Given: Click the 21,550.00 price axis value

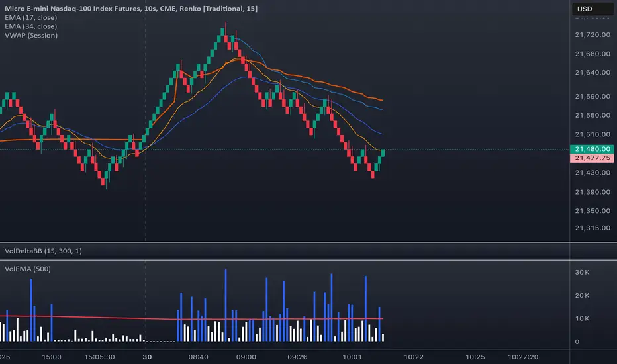Looking at the screenshot, I should tap(593, 115).
